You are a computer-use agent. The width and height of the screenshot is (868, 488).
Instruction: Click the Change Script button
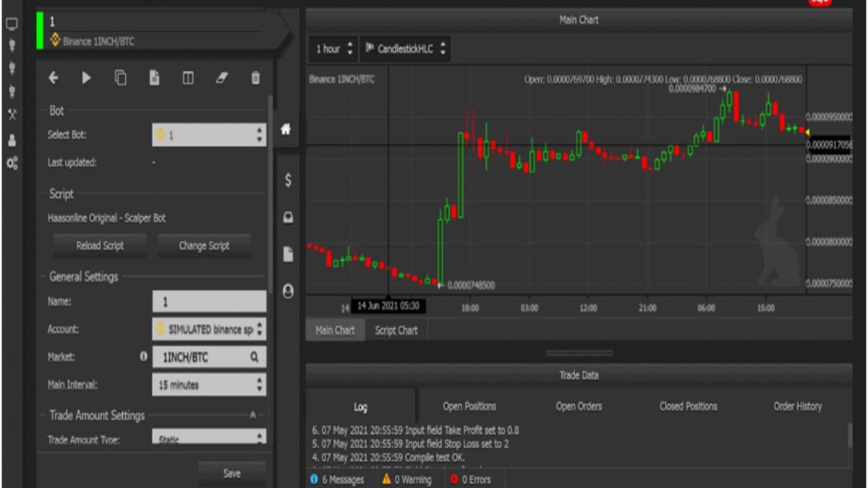(204, 246)
